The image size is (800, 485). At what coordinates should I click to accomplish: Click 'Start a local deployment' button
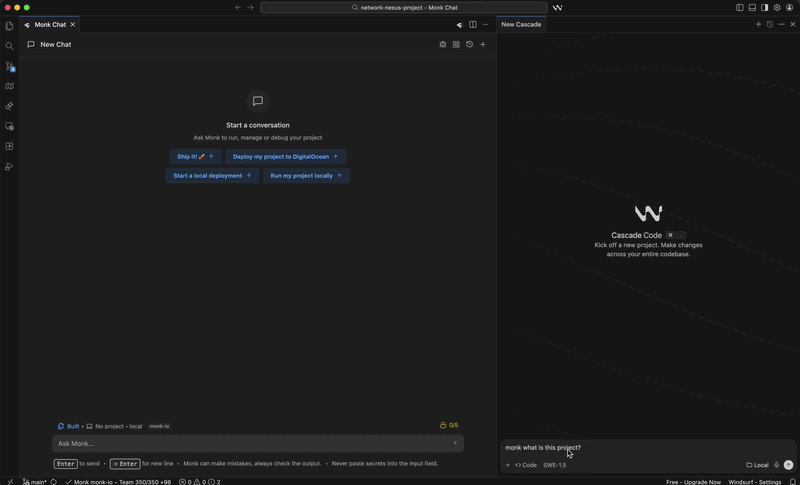212,175
